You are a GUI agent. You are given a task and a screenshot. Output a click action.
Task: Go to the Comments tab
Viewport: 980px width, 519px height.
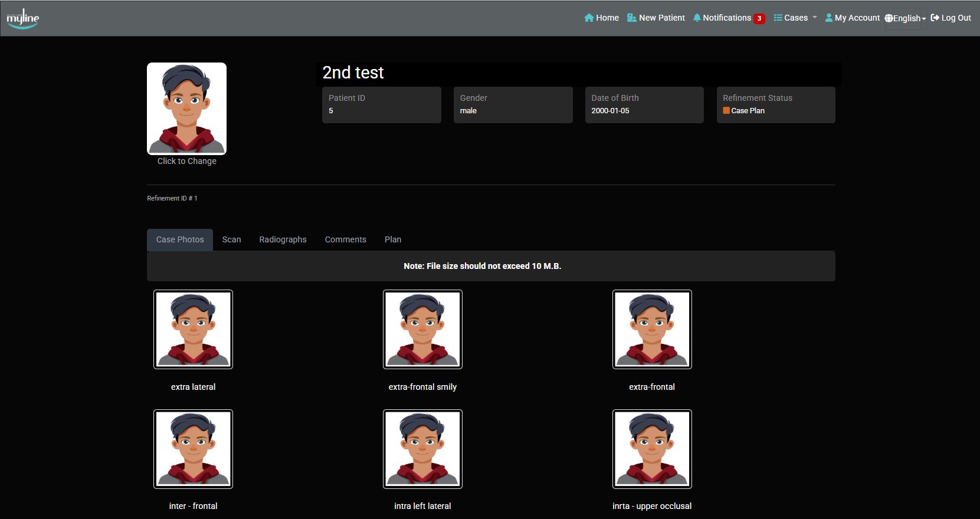click(x=345, y=239)
